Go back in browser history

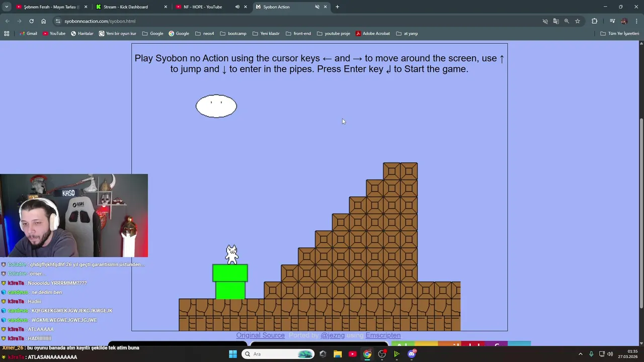[7, 21]
